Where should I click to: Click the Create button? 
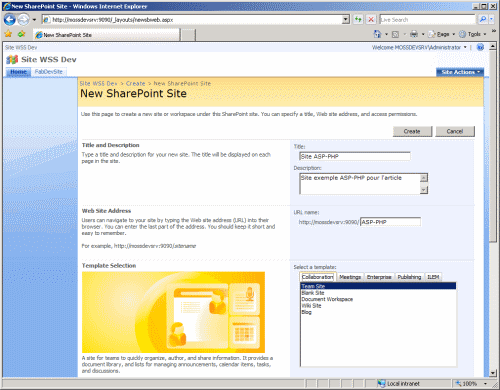412,131
